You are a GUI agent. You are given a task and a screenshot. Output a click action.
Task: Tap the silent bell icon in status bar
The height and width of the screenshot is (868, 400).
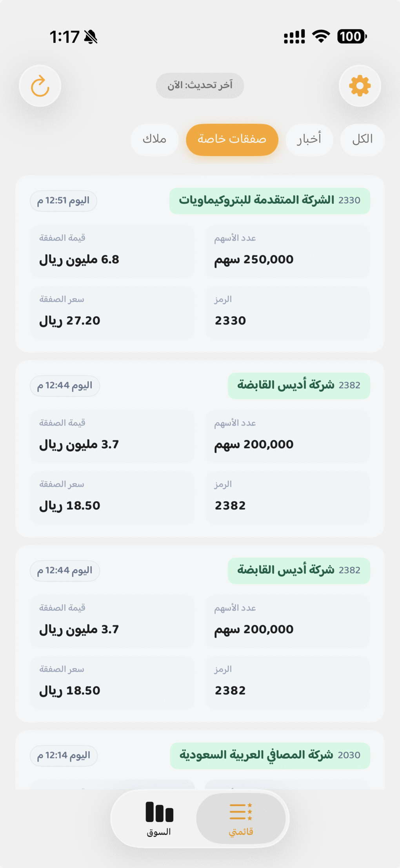click(91, 37)
